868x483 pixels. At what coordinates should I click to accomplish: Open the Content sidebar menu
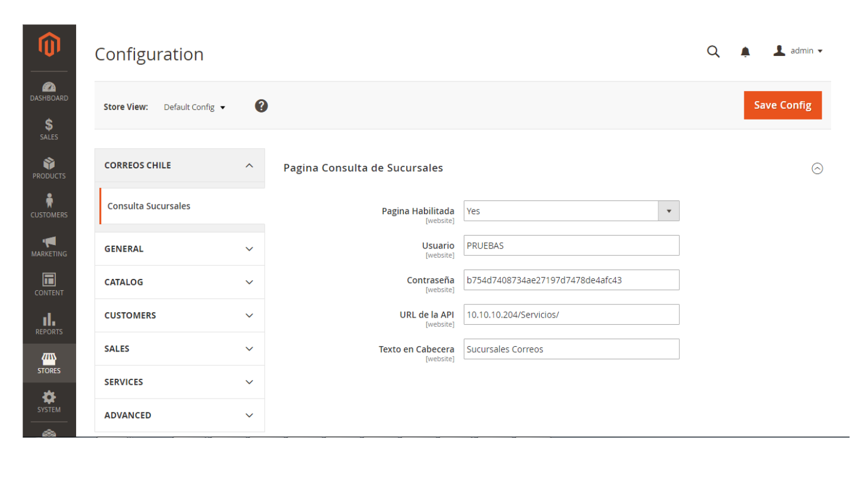click(49, 285)
